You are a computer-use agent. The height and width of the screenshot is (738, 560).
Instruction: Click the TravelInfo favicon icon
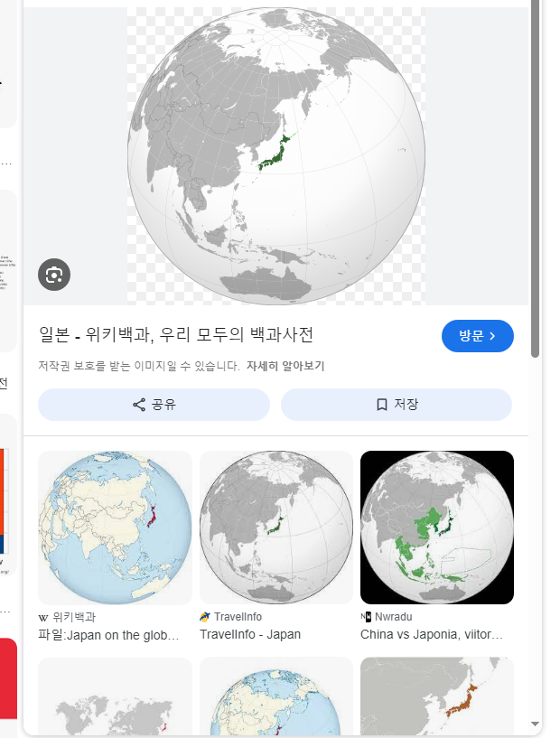pos(205,617)
